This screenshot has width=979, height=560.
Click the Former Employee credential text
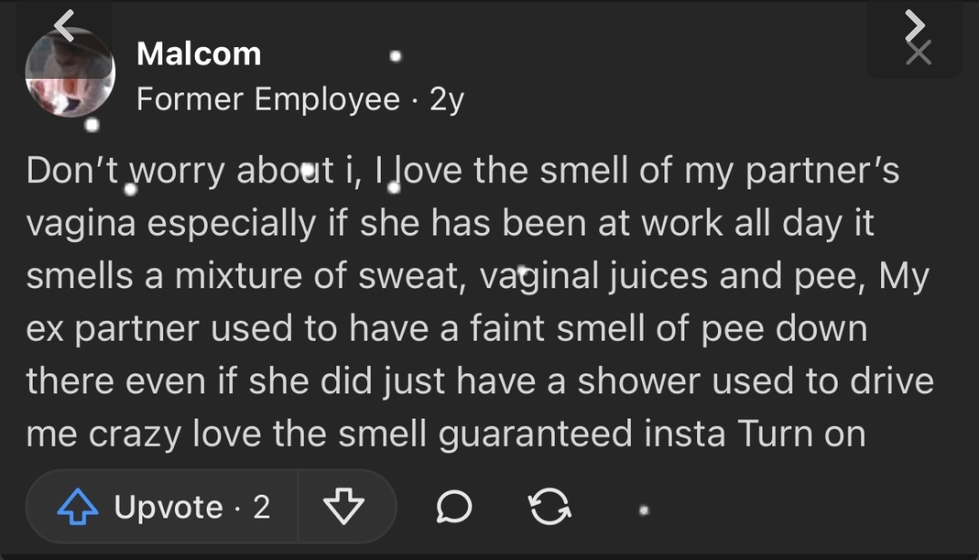pos(267,99)
